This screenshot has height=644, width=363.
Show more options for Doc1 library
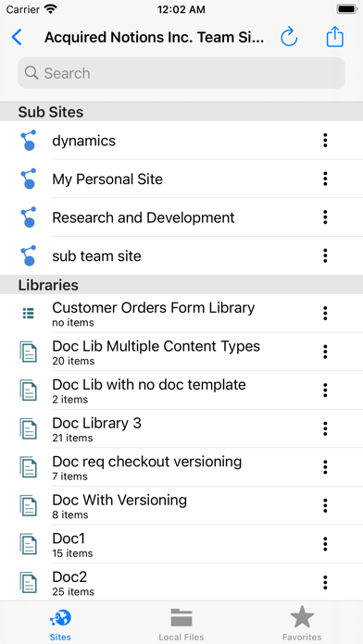tap(325, 544)
